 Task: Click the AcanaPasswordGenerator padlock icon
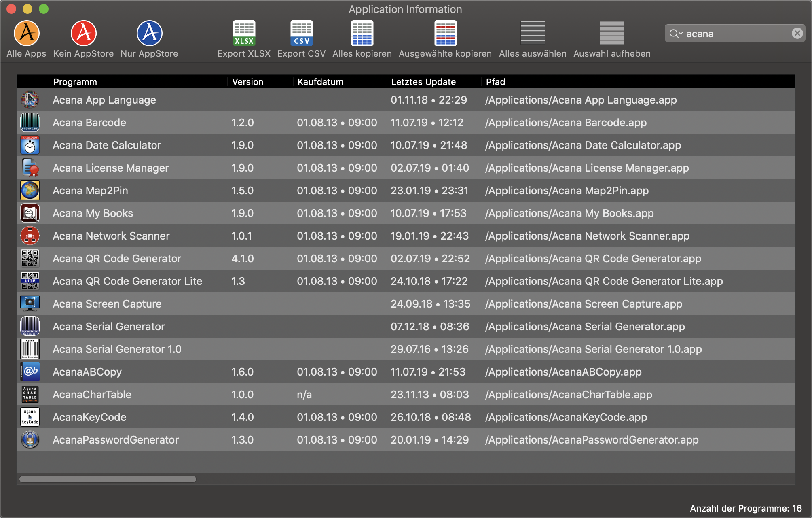tap(30, 439)
